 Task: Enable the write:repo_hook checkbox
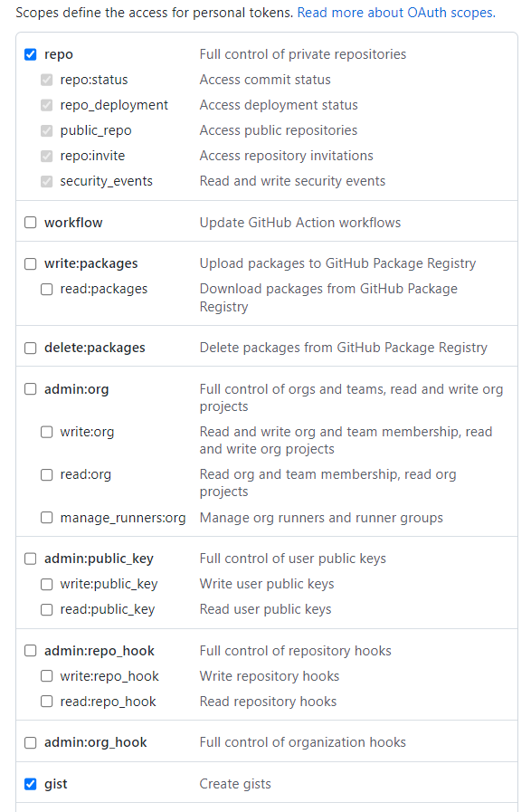(x=46, y=676)
